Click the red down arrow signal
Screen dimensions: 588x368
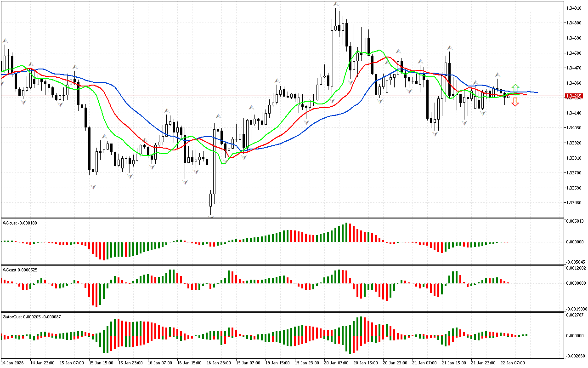coord(515,103)
